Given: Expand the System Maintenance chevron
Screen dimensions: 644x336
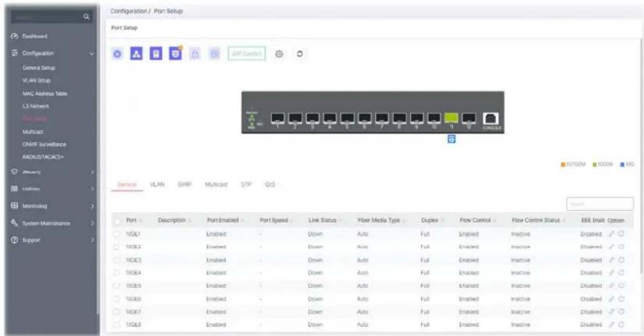Looking at the screenshot, I should click(92, 223).
